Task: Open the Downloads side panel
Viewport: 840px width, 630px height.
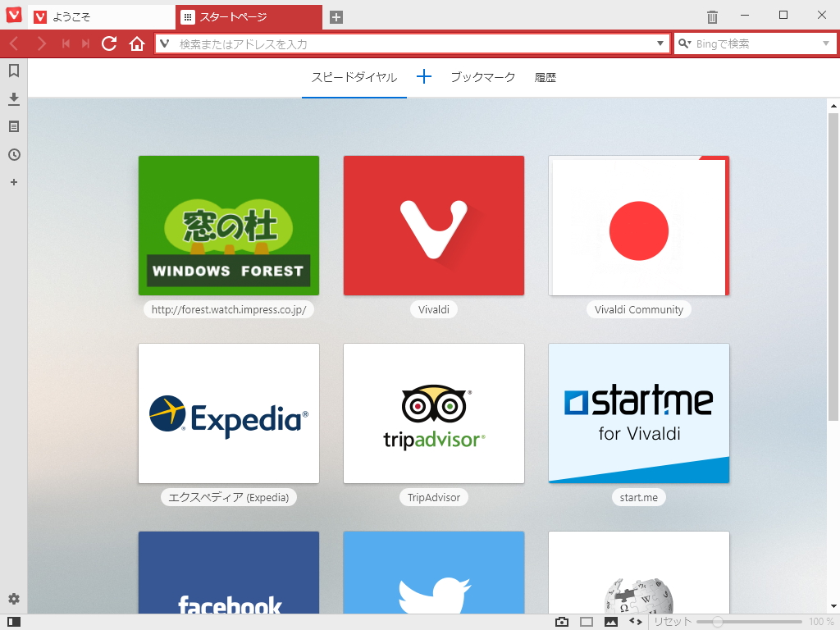Action: tap(14, 98)
